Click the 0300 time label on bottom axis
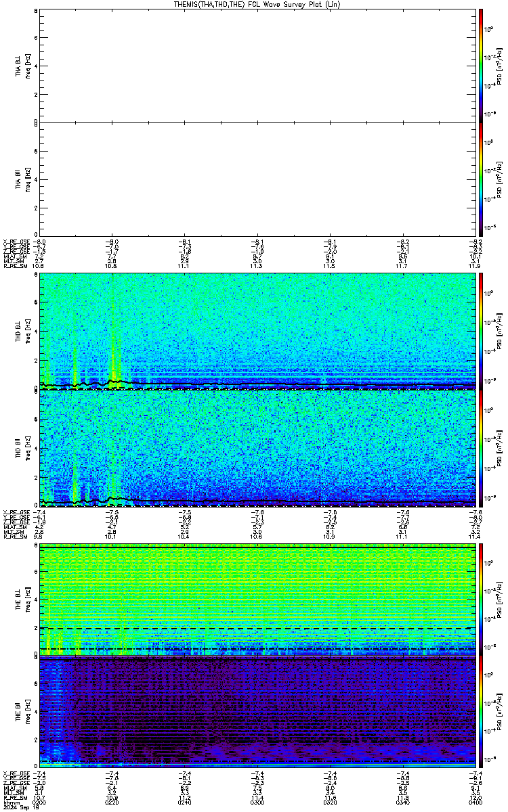508x812 pixels. [257, 802]
